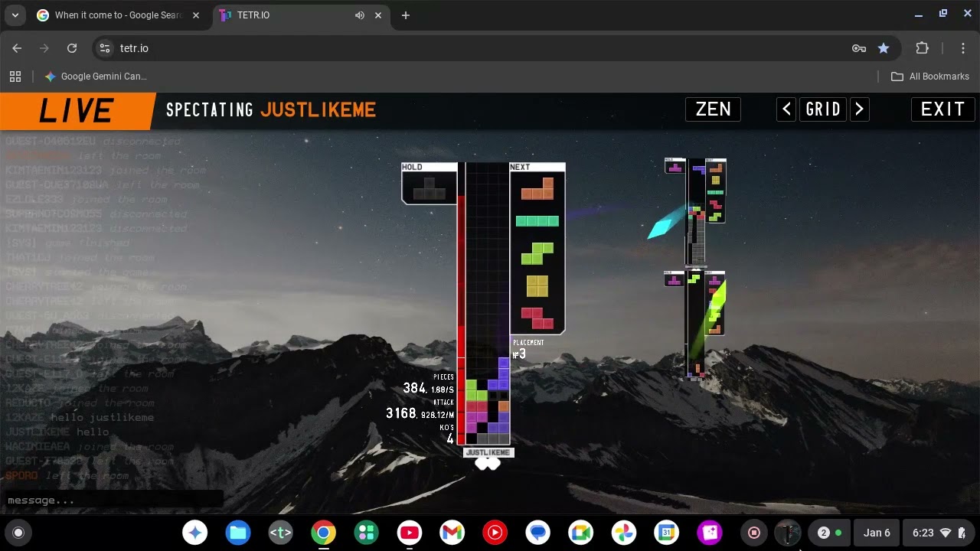The width and height of the screenshot is (980, 551).
Task: Open a new browser tab
Action: 406,15
